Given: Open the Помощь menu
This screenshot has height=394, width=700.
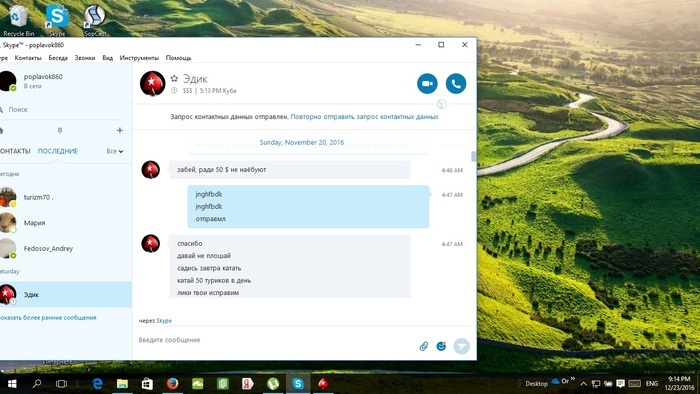Looking at the screenshot, I should (x=178, y=58).
